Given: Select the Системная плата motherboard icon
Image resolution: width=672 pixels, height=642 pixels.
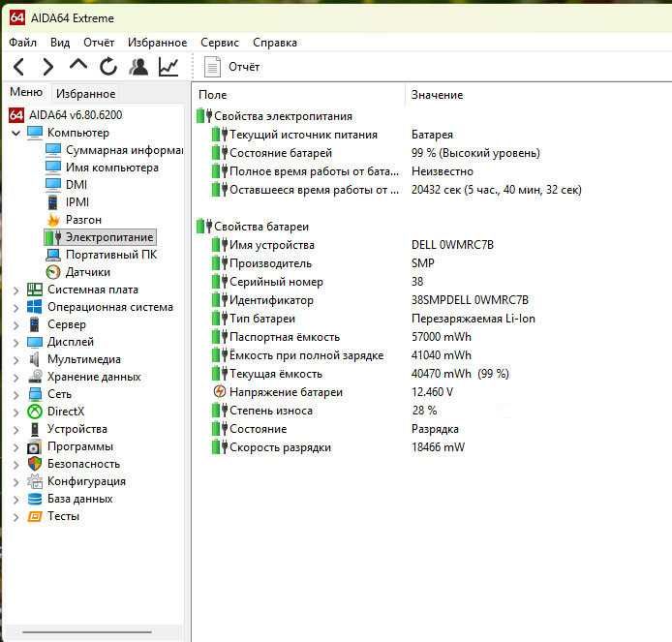Looking at the screenshot, I should pos(35,290).
